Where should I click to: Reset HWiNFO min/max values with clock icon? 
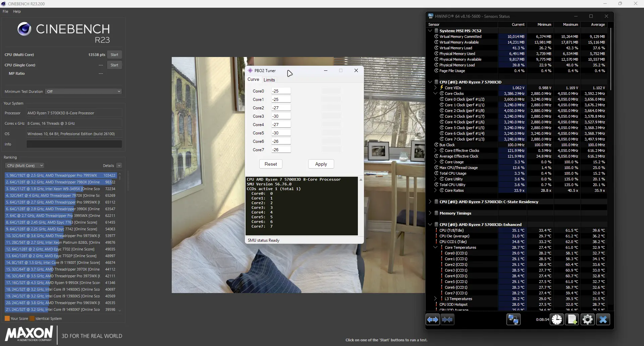[x=557, y=320]
